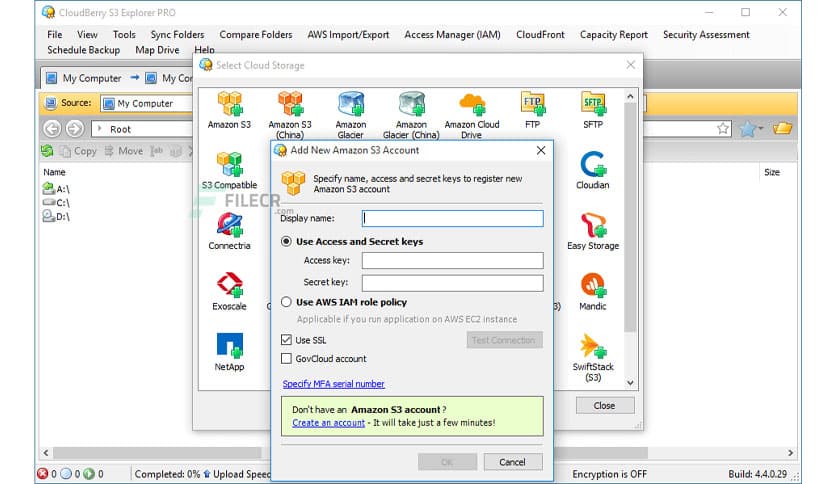The height and width of the screenshot is (484, 836).
Task: Uncheck the Use SSL checkbox
Action: (287, 341)
